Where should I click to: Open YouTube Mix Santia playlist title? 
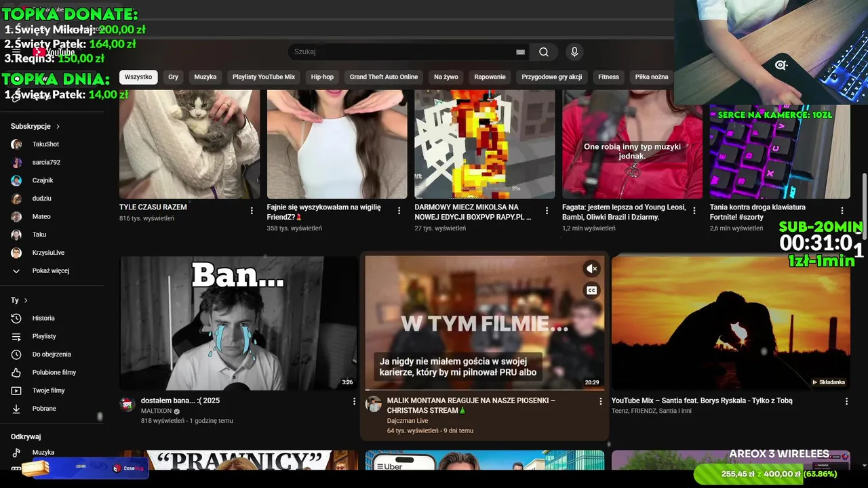coord(702,401)
